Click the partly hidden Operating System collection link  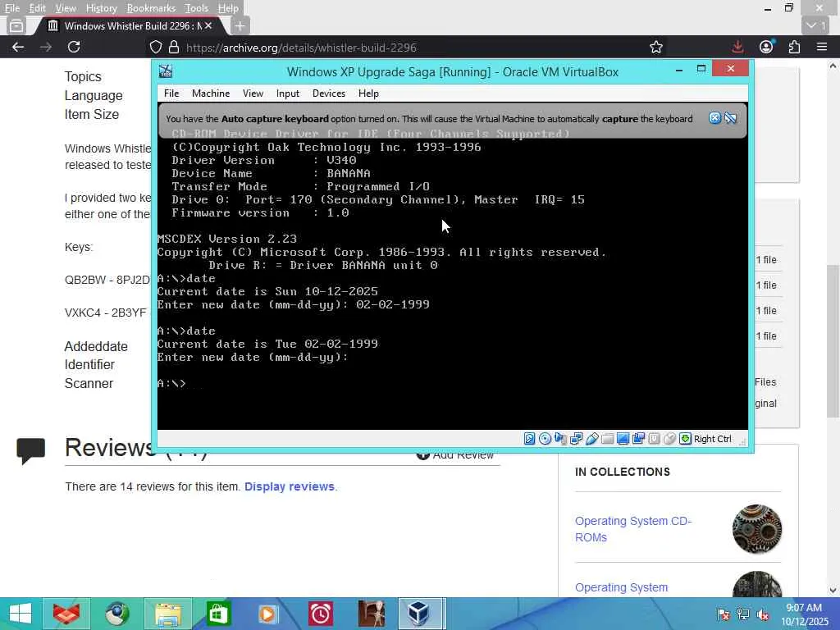click(622, 587)
